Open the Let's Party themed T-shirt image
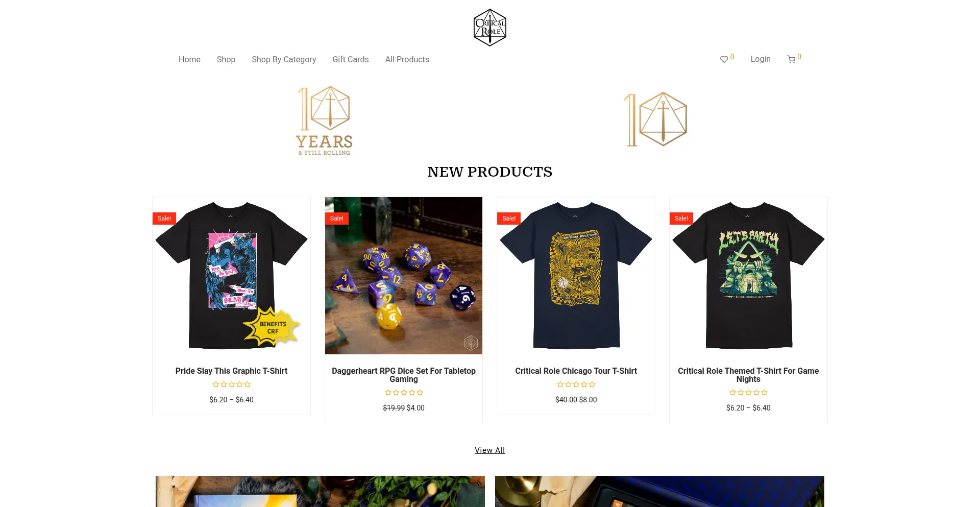980x507 pixels. (x=748, y=276)
